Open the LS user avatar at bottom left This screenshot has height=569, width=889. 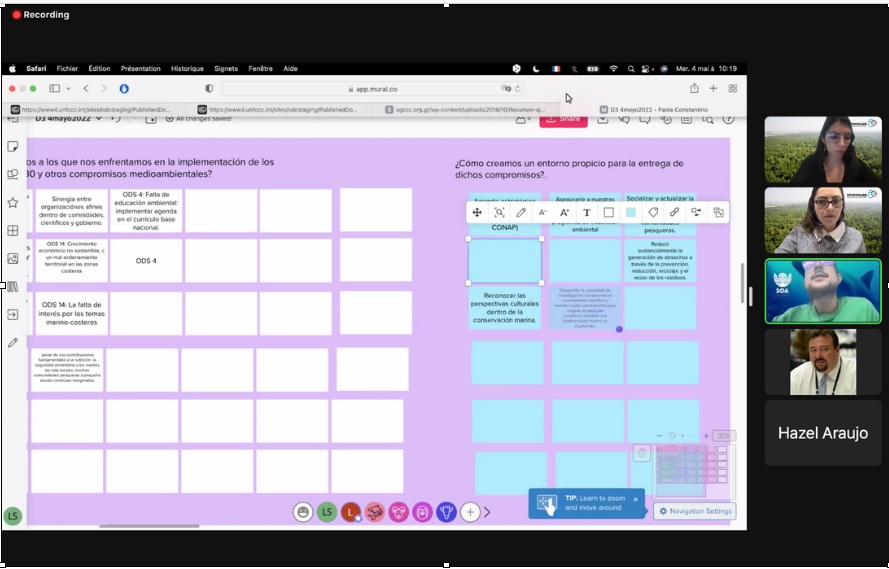[x=13, y=516]
